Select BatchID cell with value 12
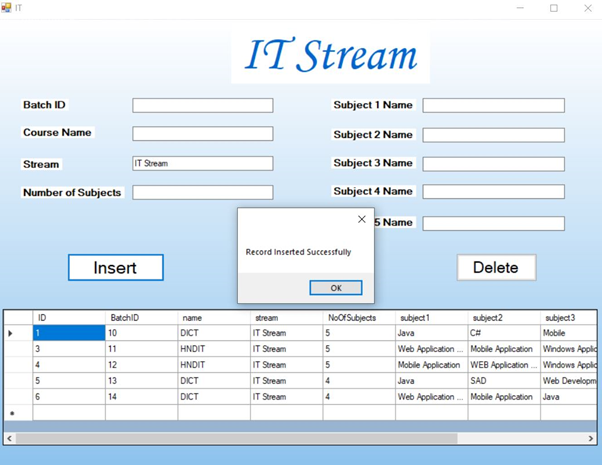This screenshot has width=602, height=465. click(141, 365)
